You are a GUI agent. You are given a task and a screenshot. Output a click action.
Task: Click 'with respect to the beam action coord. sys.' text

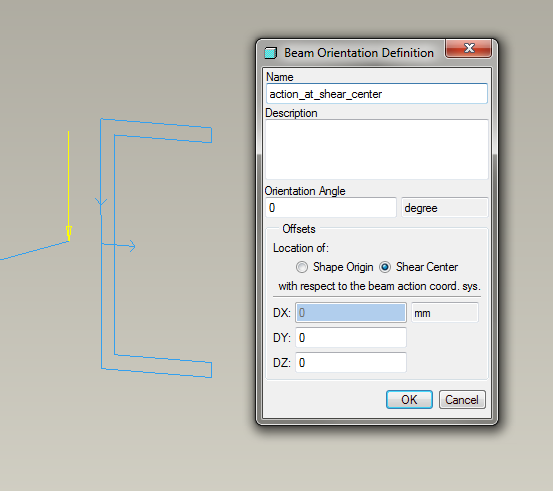[x=379, y=286]
